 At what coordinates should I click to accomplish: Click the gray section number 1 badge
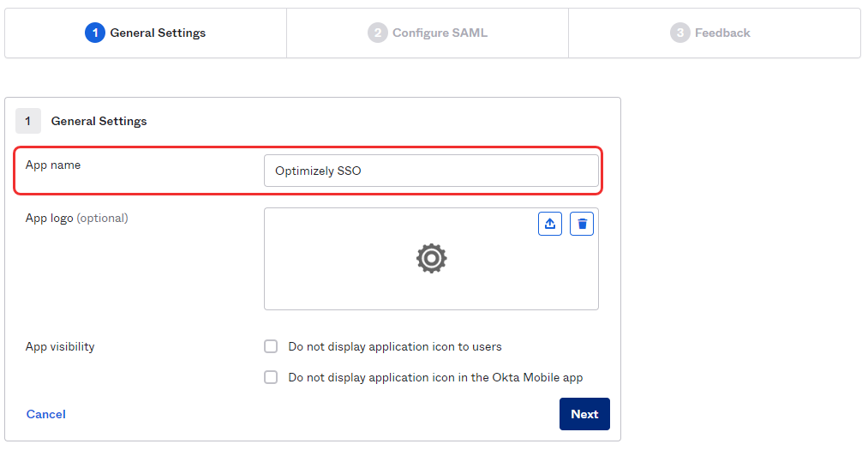[28, 121]
